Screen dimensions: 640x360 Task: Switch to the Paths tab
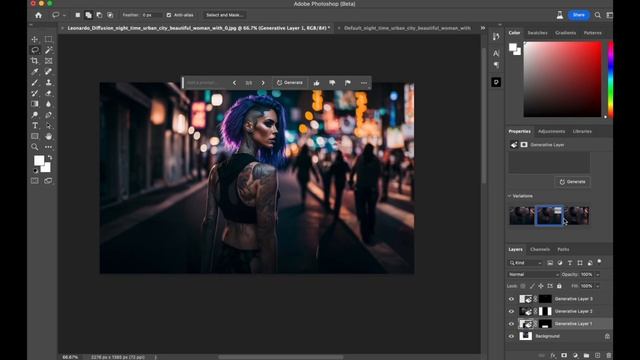click(x=563, y=249)
